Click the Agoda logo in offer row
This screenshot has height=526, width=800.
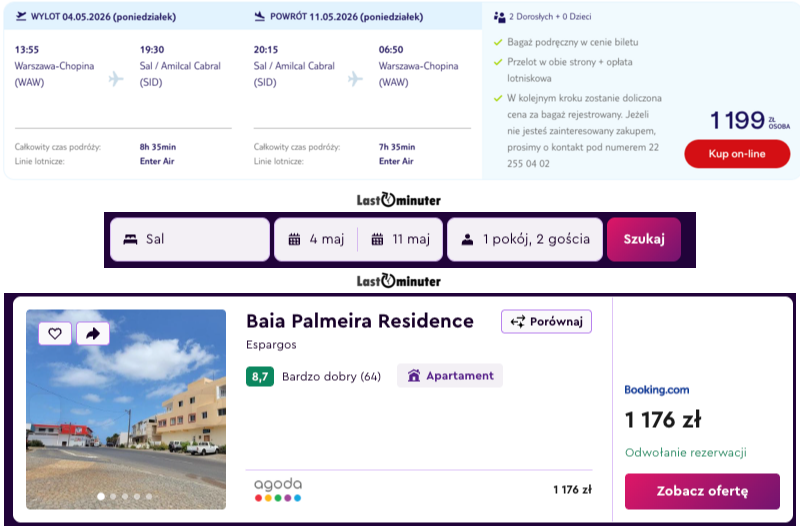(x=278, y=489)
